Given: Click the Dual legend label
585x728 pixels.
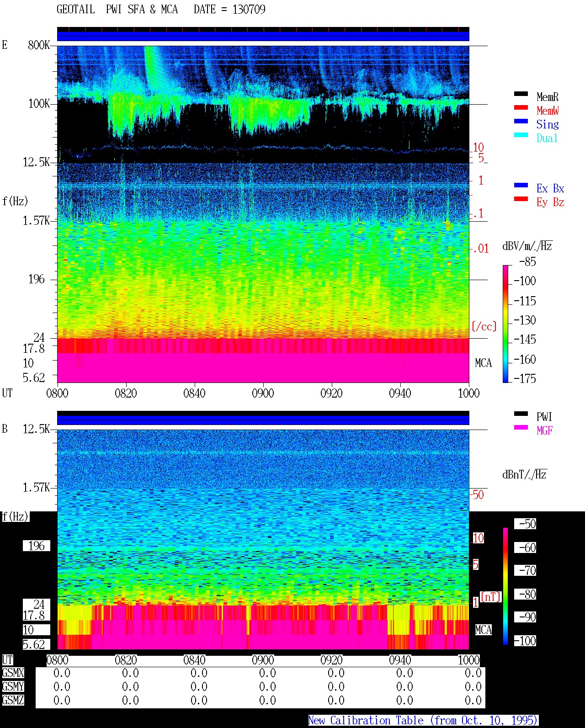Looking at the screenshot, I should [548, 138].
